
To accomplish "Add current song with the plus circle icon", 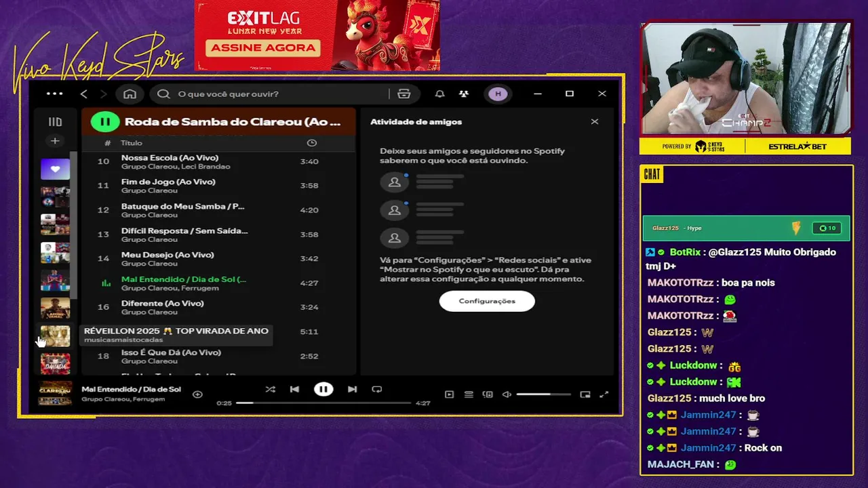I will pos(197,394).
